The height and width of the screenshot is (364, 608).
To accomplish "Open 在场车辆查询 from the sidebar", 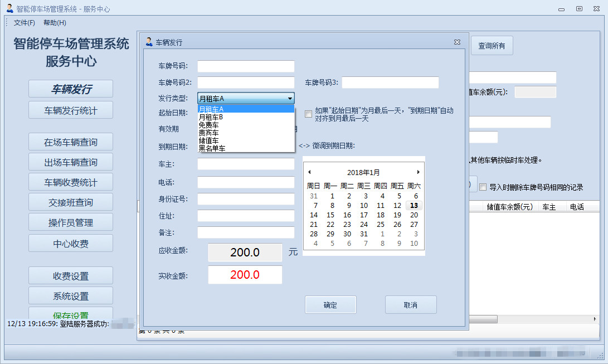I will [x=71, y=142].
